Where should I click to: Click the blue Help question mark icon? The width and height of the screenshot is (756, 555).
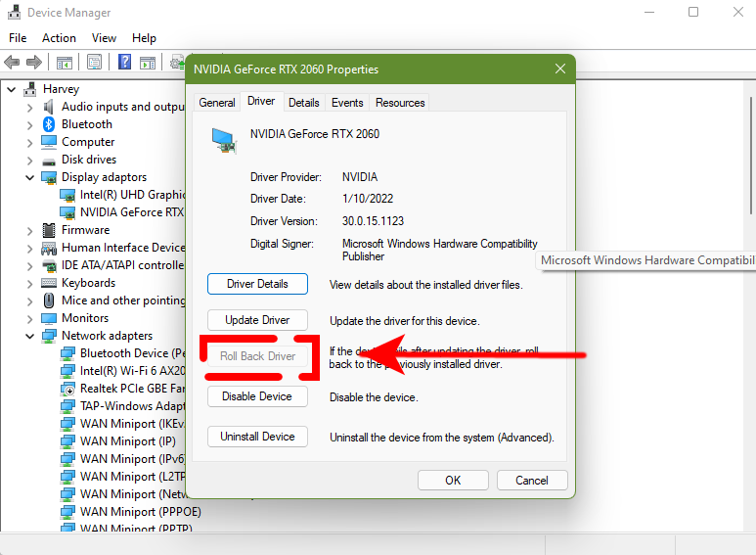[124, 62]
